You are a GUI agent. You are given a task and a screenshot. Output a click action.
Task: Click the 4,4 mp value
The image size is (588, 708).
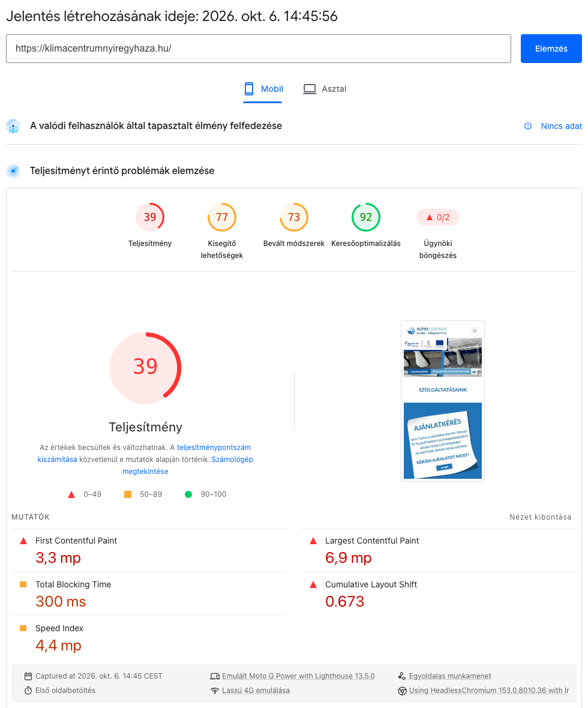[58, 645]
